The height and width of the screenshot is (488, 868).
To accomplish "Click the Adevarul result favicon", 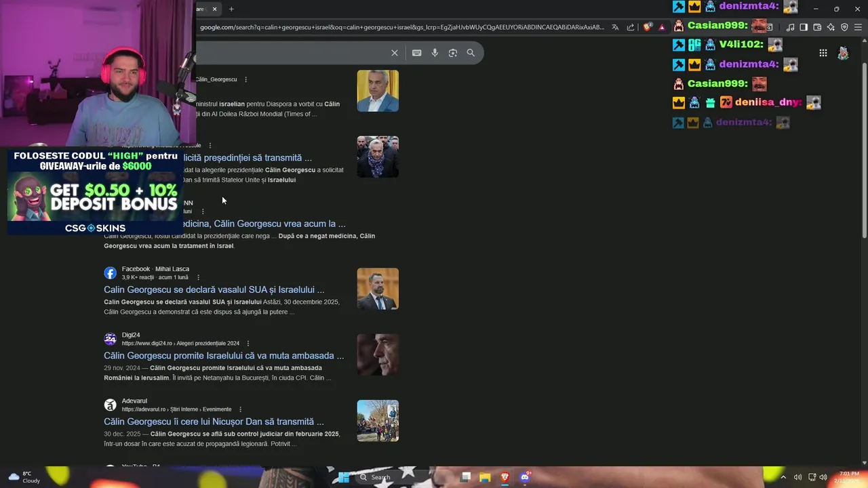I will coord(110,405).
